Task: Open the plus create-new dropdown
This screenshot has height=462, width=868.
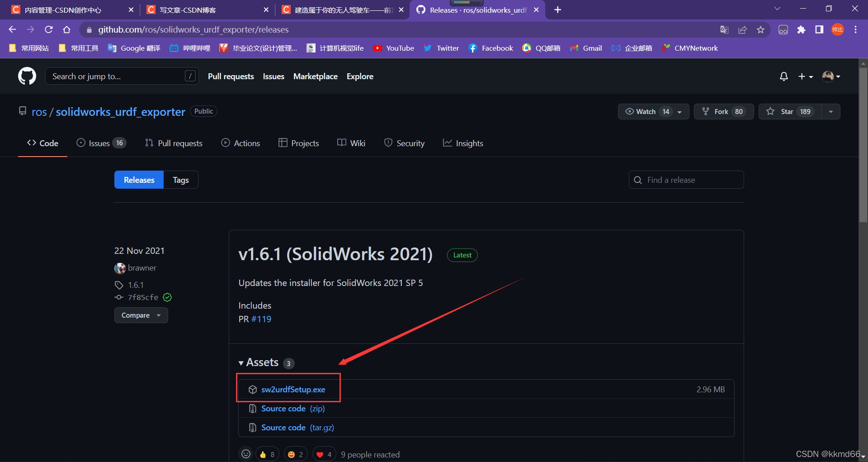Action: 806,76
